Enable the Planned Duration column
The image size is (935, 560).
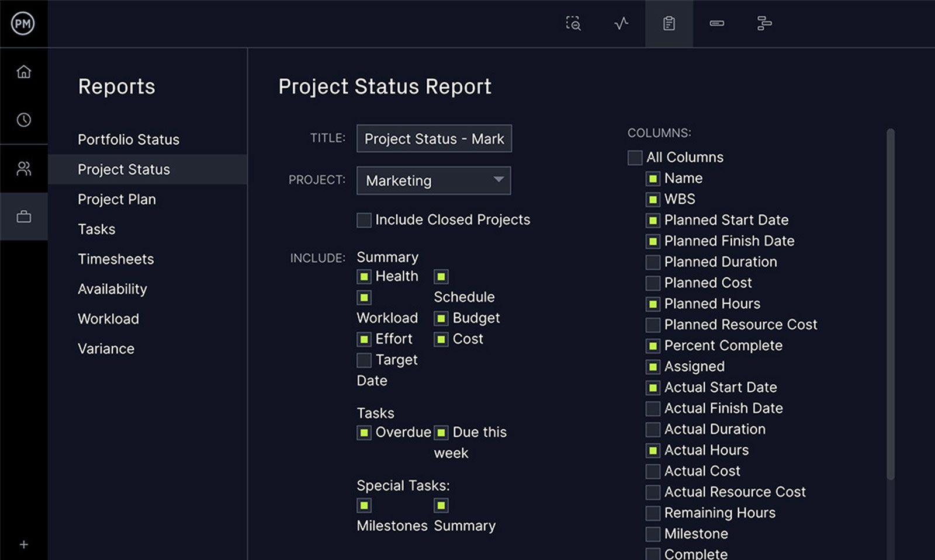coord(653,262)
